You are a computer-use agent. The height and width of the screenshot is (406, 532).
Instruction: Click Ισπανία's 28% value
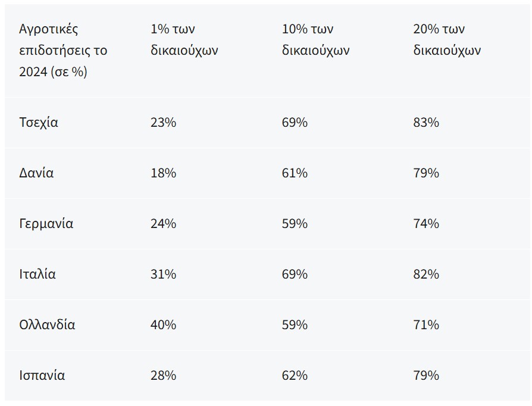(x=164, y=376)
